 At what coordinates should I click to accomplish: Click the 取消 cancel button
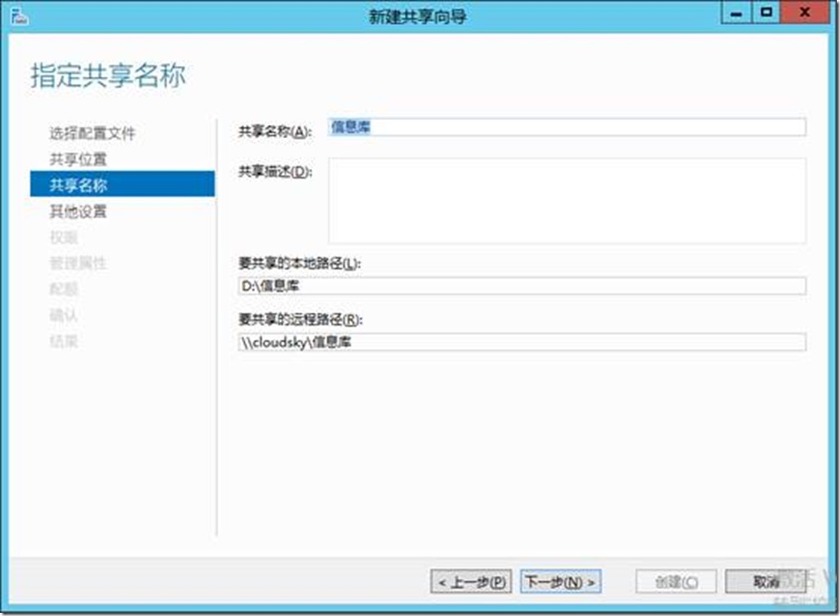(766, 582)
